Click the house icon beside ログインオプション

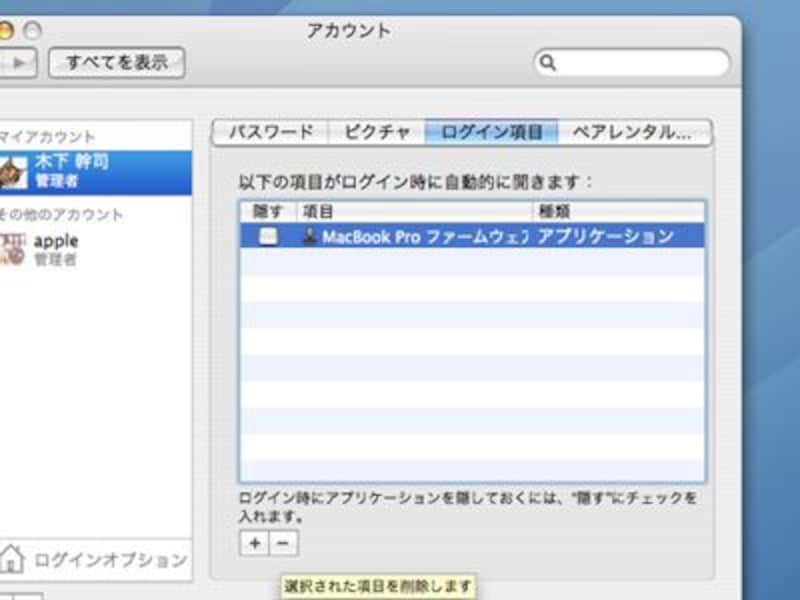pyautogui.click(x=12, y=558)
